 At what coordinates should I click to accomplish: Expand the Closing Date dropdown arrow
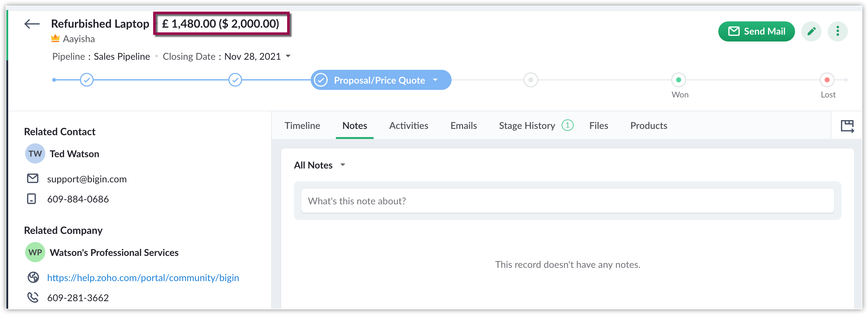(x=288, y=56)
